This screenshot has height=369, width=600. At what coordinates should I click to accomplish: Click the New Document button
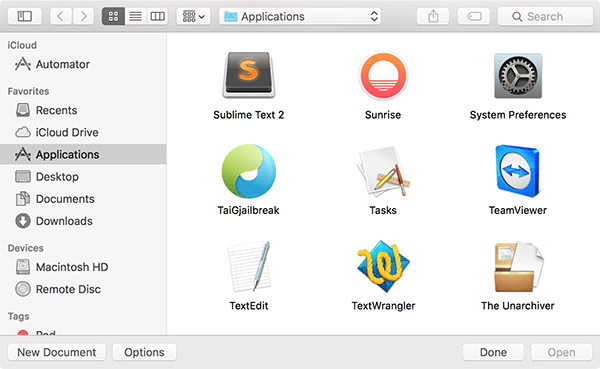[57, 352]
